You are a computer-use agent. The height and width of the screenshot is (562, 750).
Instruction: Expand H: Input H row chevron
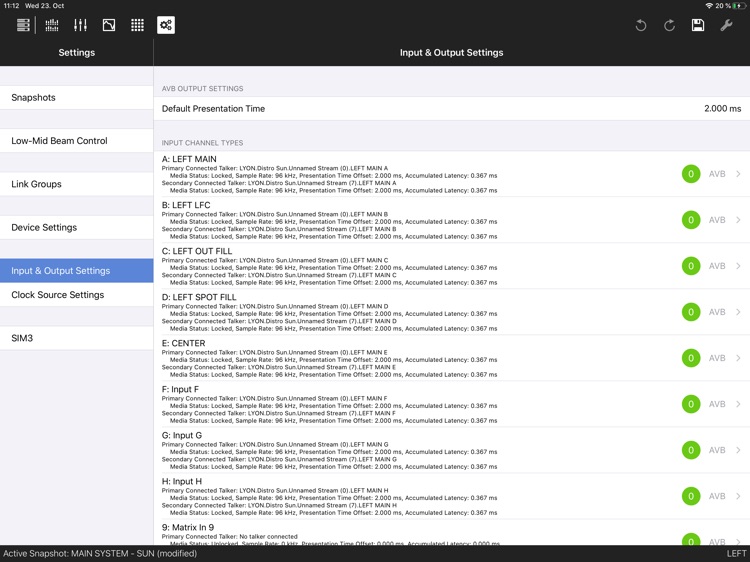tap(738, 496)
